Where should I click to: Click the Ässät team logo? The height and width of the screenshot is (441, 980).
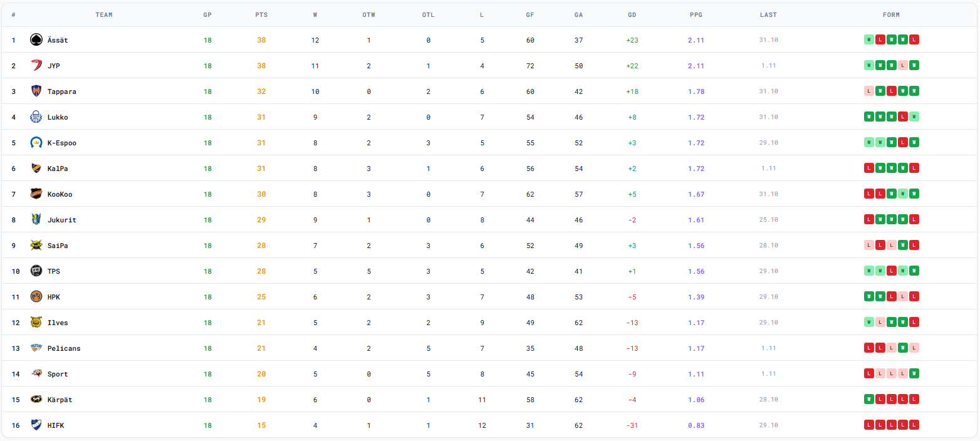[36, 39]
